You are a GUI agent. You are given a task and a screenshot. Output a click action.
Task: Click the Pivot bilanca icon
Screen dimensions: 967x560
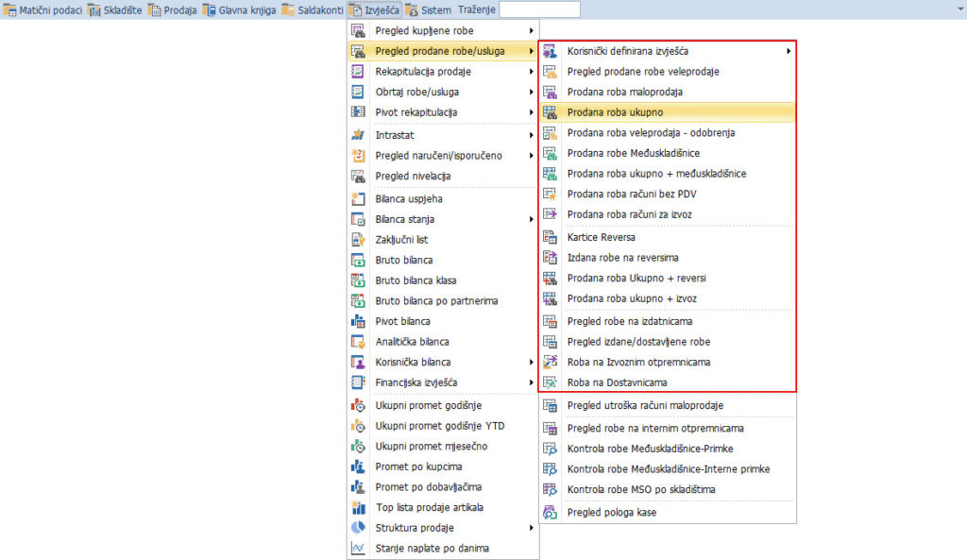click(358, 322)
